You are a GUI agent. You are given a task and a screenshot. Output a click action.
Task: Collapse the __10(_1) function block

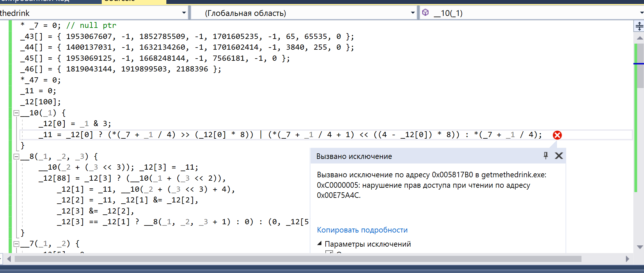17,113
